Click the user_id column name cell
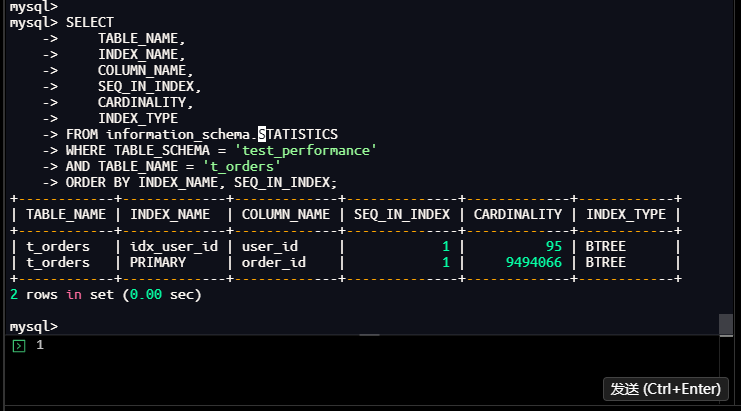Screen dimensions: 741x411 (x=270, y=247)
